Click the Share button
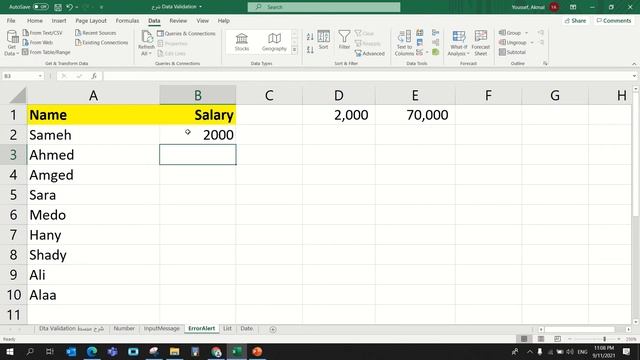Viewport: 640px width, 360px height. 575,20
